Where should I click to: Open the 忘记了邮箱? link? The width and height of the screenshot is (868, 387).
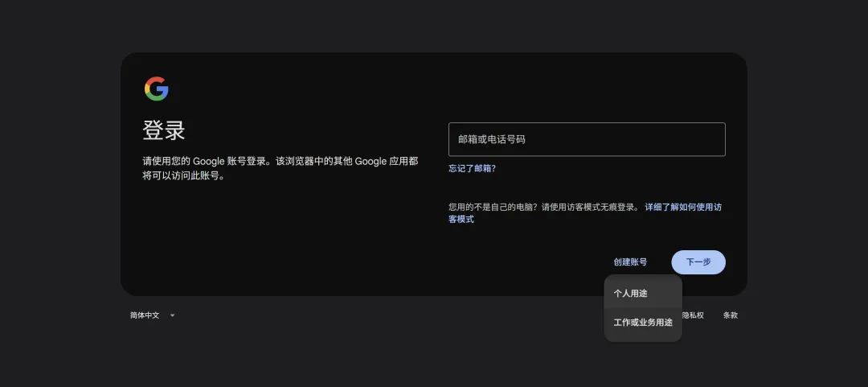[473, 168]
